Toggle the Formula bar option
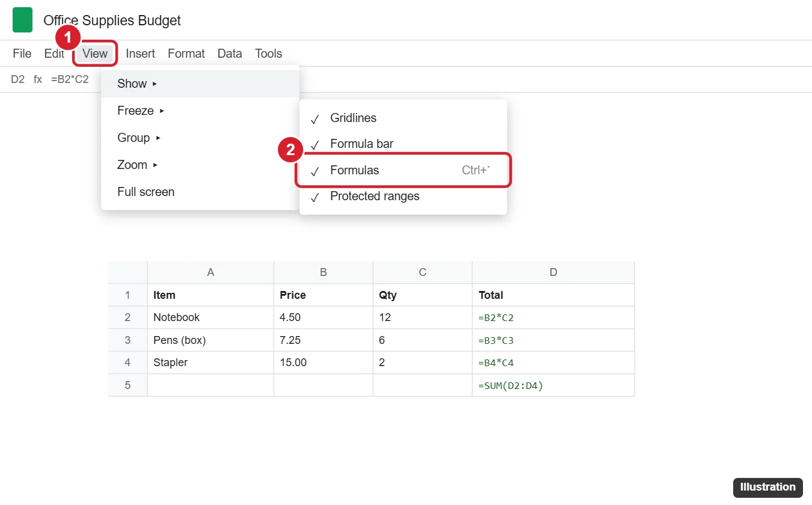 click(x=403, y=144)
